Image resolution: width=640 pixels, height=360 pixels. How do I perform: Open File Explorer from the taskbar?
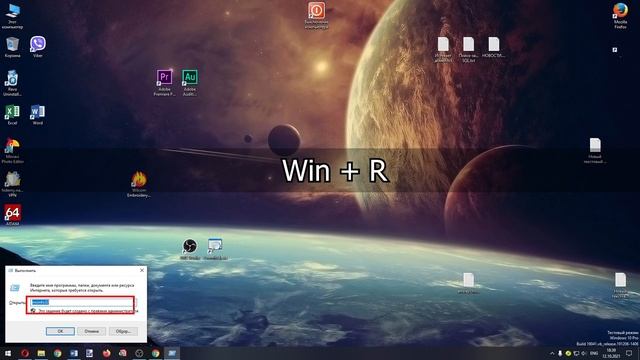[41, 353]
